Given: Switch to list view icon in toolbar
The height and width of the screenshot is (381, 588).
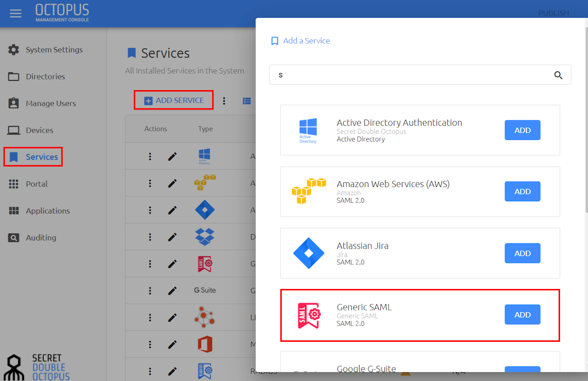Looking at the screenshot, I should 247,101.
